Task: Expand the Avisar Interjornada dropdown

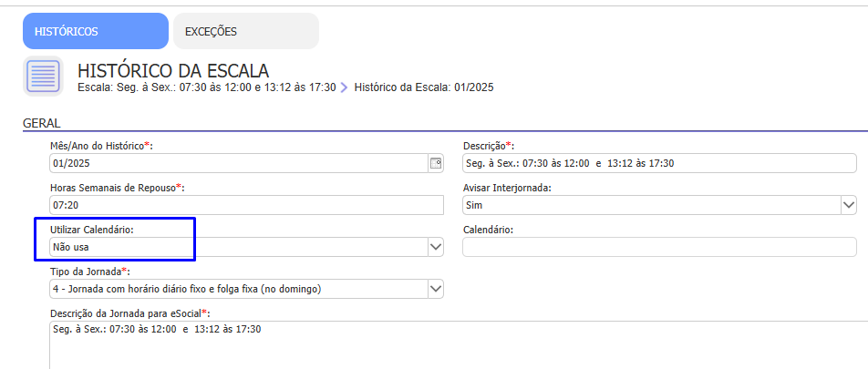Action: point(848,205)
